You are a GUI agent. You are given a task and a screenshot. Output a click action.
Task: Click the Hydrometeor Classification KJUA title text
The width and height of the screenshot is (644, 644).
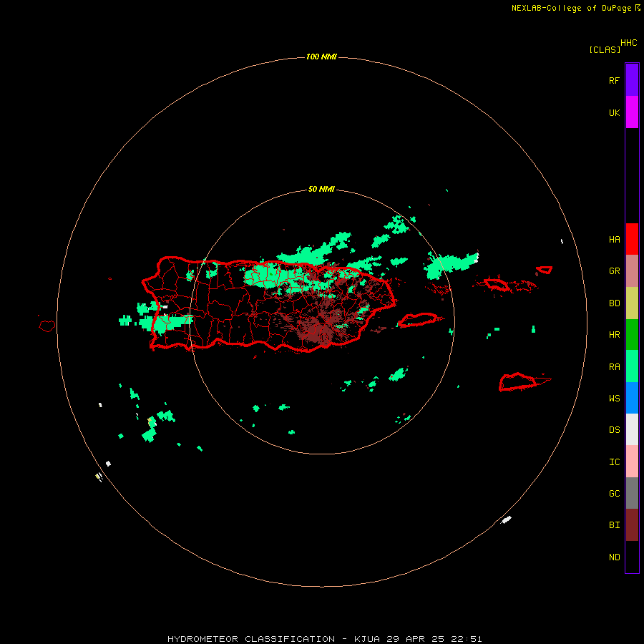324,639
